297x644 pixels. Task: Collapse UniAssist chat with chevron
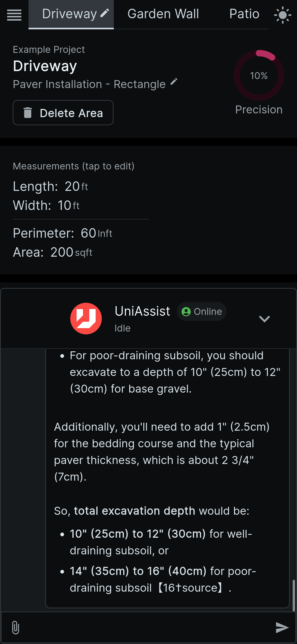[265, 319]
